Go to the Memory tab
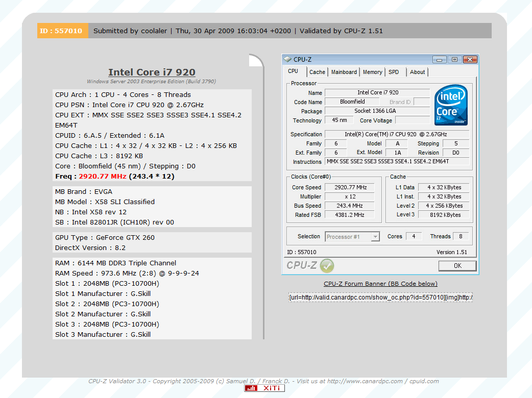The image size is (532, 398). 372,72
